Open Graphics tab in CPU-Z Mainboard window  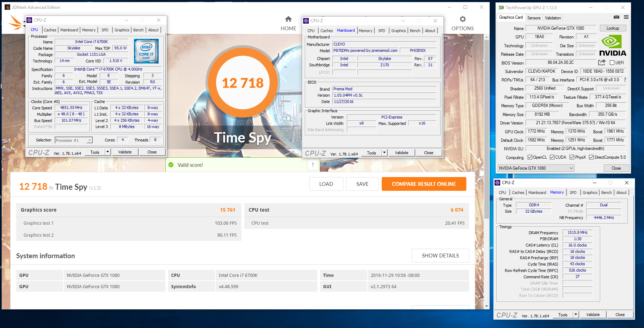coord(398,31)
